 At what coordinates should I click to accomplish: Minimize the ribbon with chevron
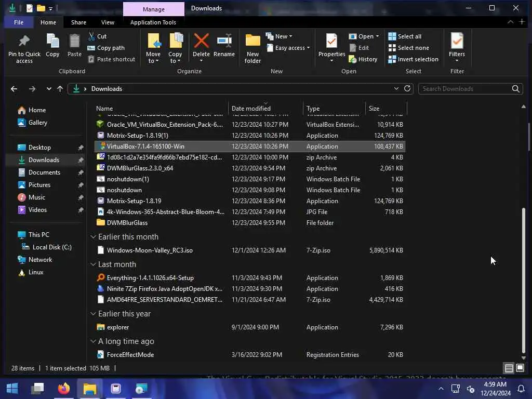tap(510, 22)
